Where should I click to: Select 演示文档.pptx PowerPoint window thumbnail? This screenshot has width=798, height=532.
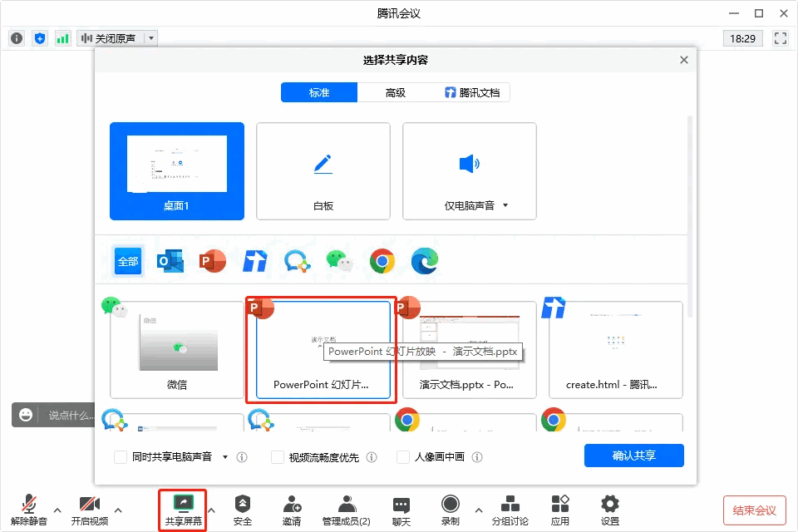click(x=469, y=350)
